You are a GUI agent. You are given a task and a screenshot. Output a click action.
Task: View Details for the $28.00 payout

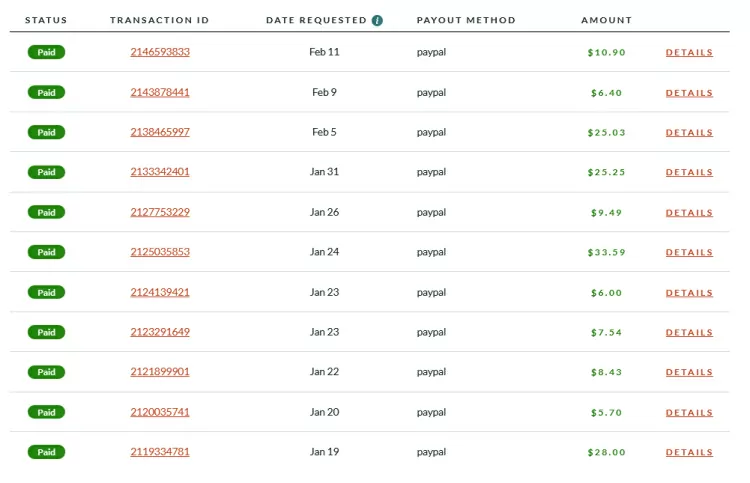pyautogui.click(x=689, y=452)
